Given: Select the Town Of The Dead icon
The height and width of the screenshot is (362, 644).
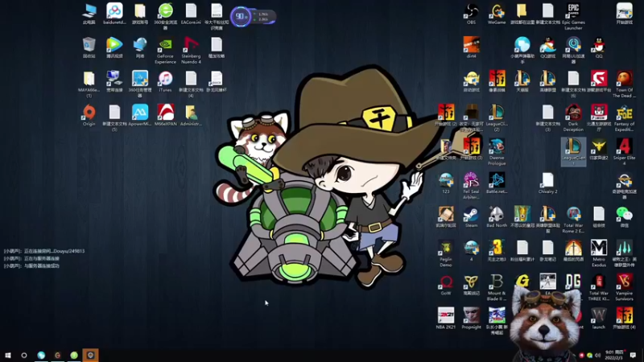Looking at the screenshot, I should (x=624, y=84).
